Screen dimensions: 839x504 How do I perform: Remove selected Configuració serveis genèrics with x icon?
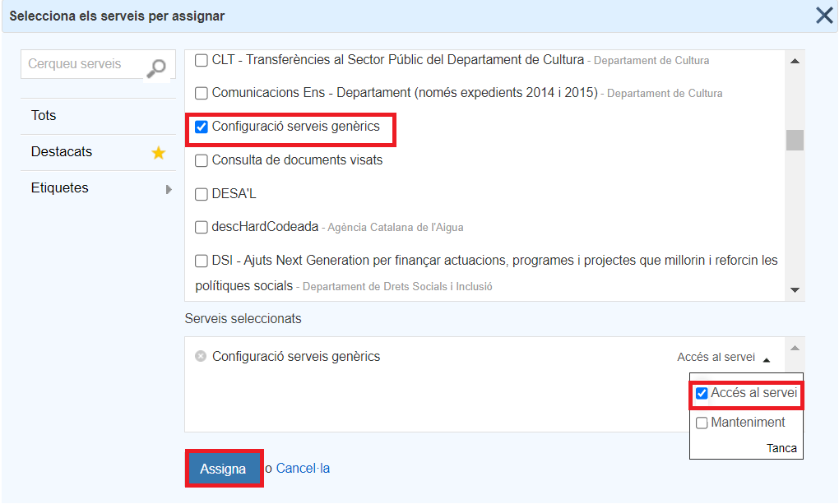pos(201,357)
